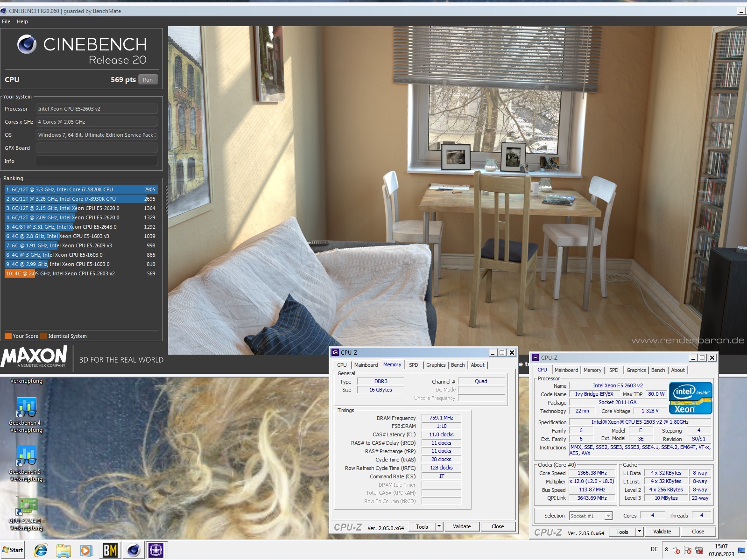The height and width of the screenshot is (560, 747).
Task: Expand Tools dropdown arrow in Memory window
Action: point(439,526)
